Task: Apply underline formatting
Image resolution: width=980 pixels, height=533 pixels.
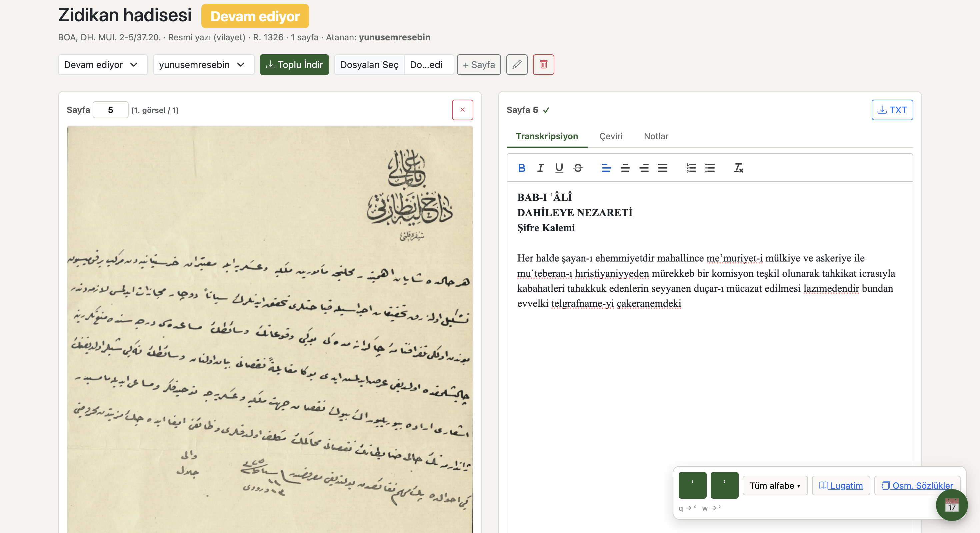Action: (x=559, y=168)
